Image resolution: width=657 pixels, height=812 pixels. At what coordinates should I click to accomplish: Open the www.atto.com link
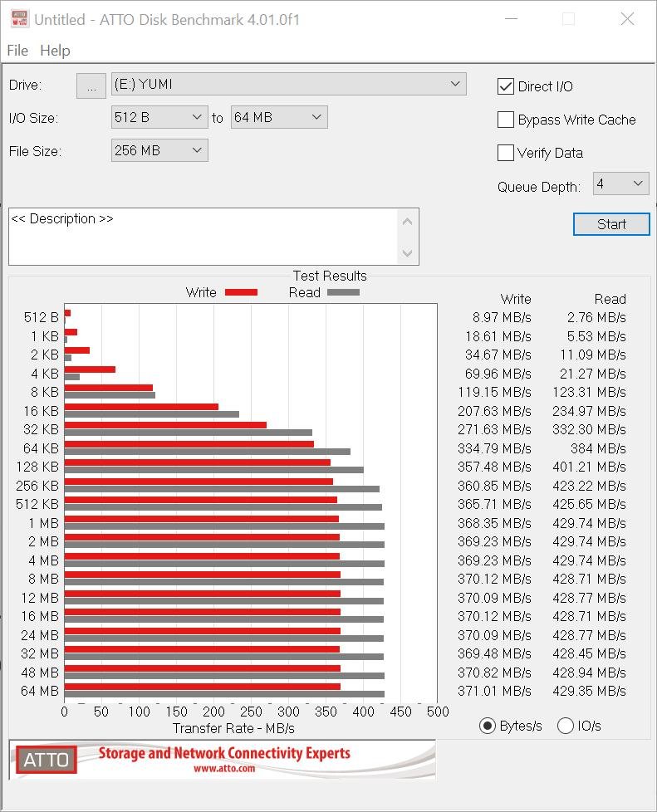224,769
